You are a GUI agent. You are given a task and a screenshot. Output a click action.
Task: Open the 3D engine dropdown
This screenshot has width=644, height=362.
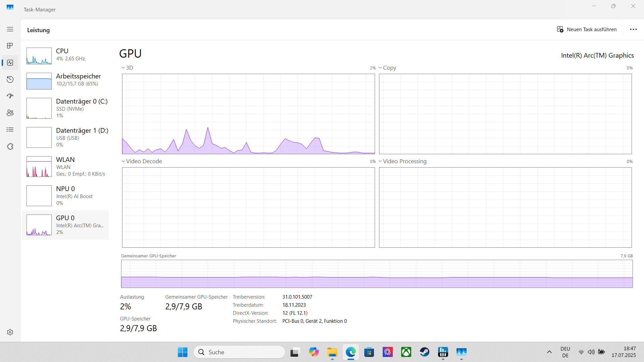pos(127,68)
